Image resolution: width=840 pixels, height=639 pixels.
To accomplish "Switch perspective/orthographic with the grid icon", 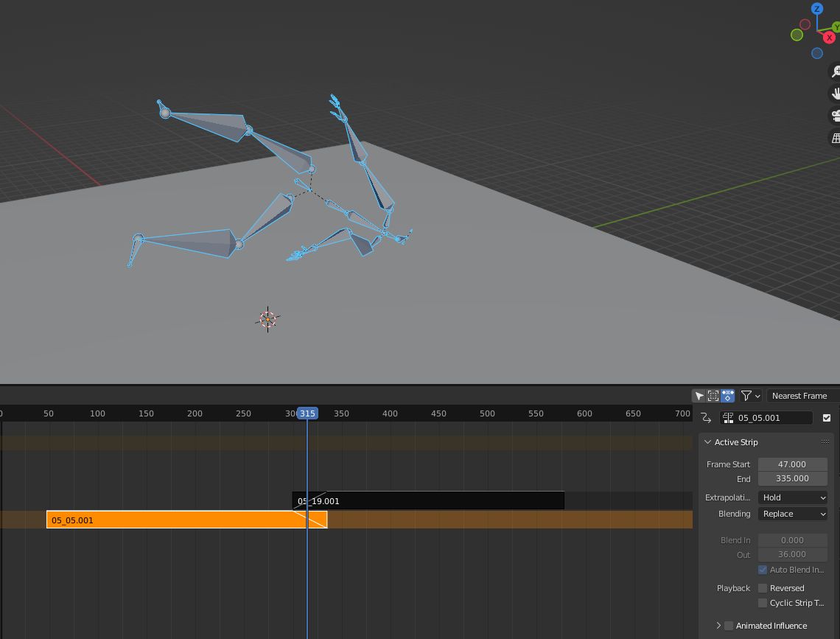I will click(835, 138).
